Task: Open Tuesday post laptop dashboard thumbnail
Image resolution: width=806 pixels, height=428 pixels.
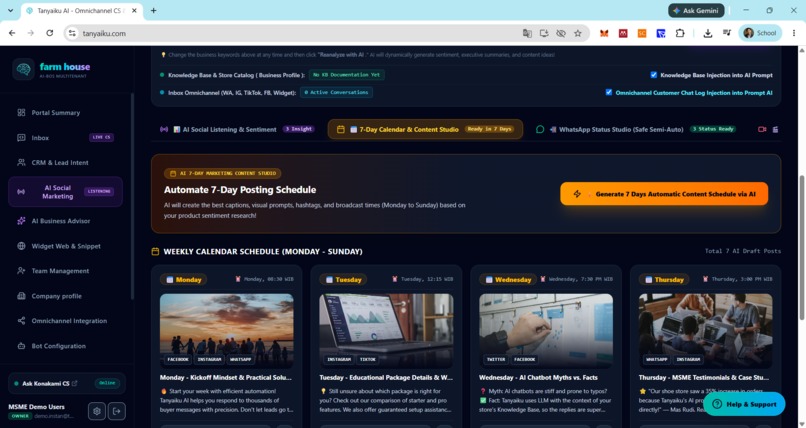Action: coord(386,330)
